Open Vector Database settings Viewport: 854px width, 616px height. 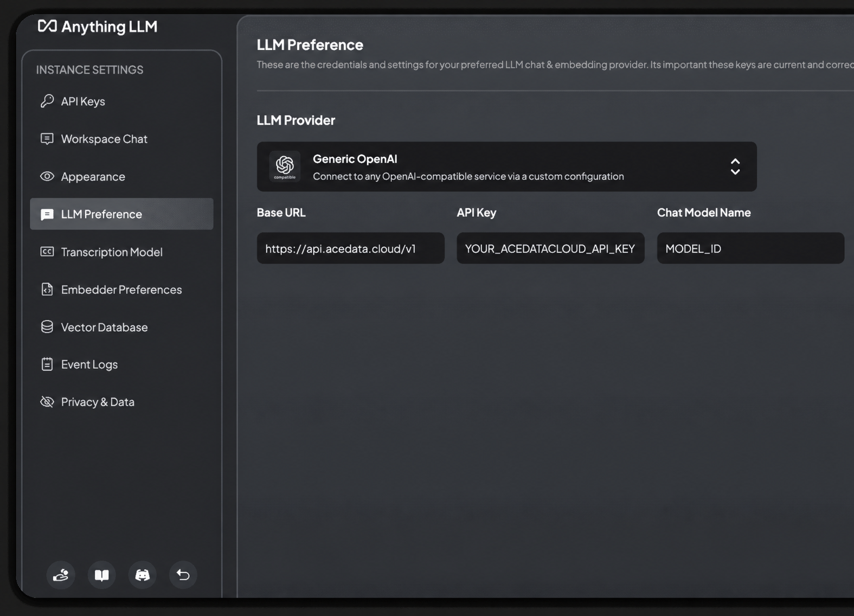121,326
